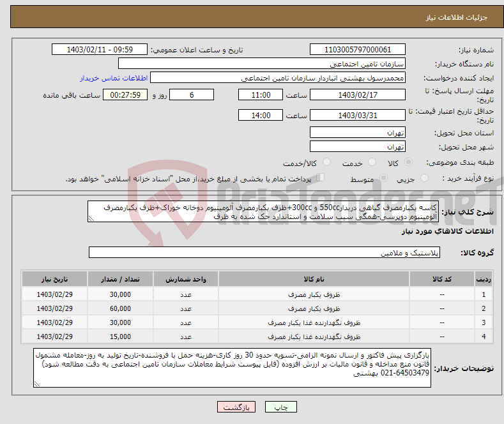Click the resize handle of the description box

click(91, 219)
